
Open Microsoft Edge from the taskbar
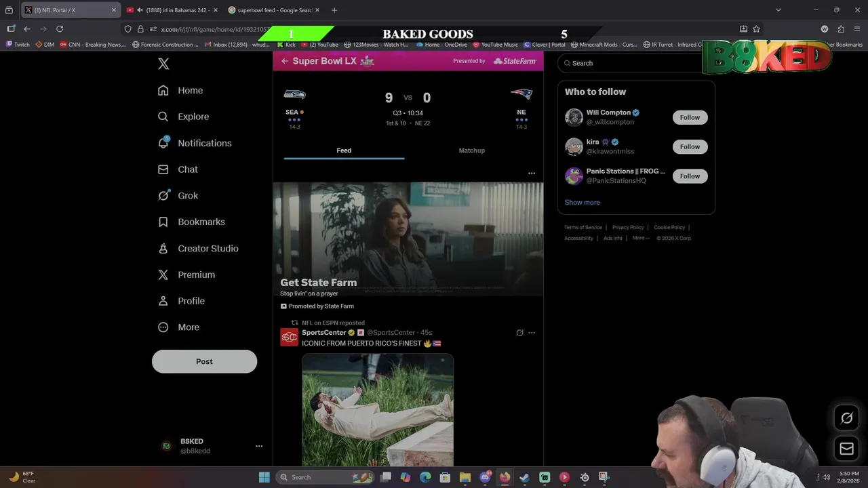(425, 477)
